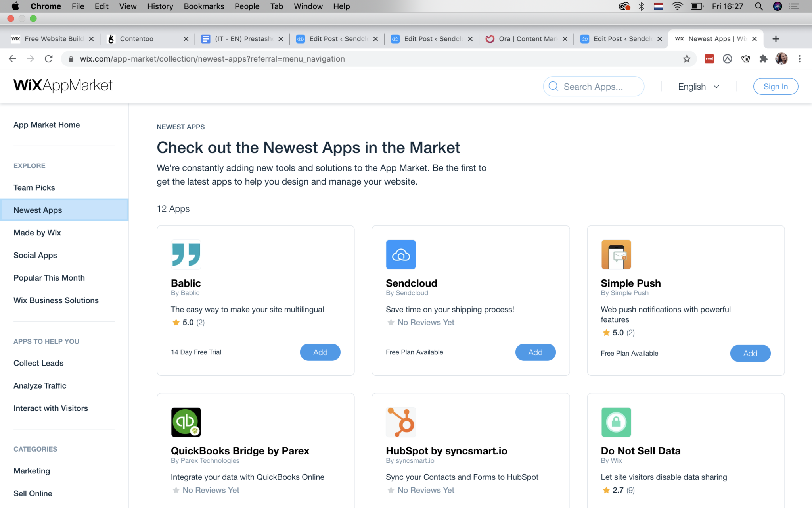Open the red extension icon in toolbar

709,59
